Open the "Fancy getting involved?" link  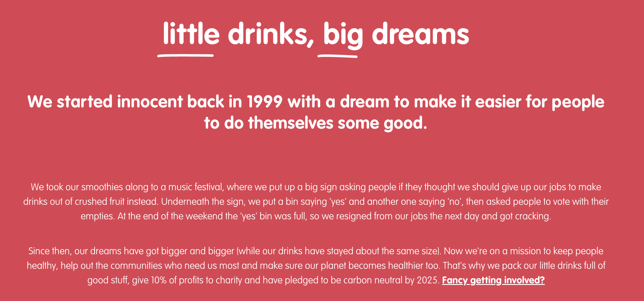(493, 280)
